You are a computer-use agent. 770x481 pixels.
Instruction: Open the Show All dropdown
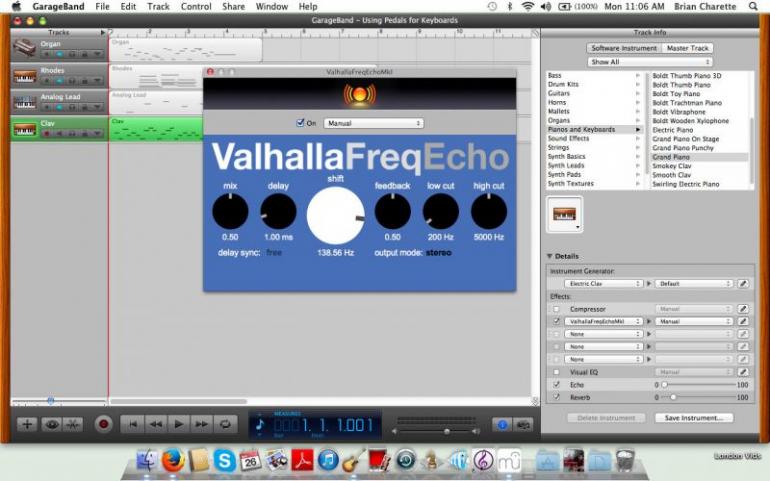pos(649,62)
